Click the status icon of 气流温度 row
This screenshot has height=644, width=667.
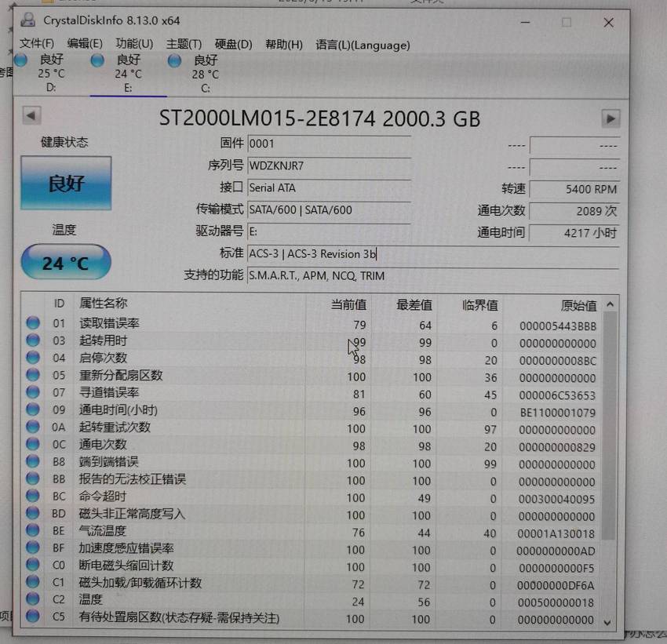coord(33,530)
